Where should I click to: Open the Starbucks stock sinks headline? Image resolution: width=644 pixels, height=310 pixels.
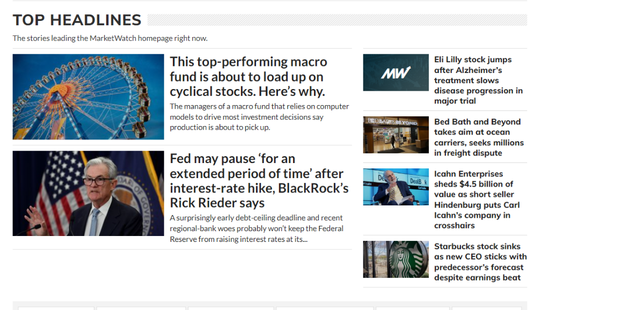click(x=480, y=262)
